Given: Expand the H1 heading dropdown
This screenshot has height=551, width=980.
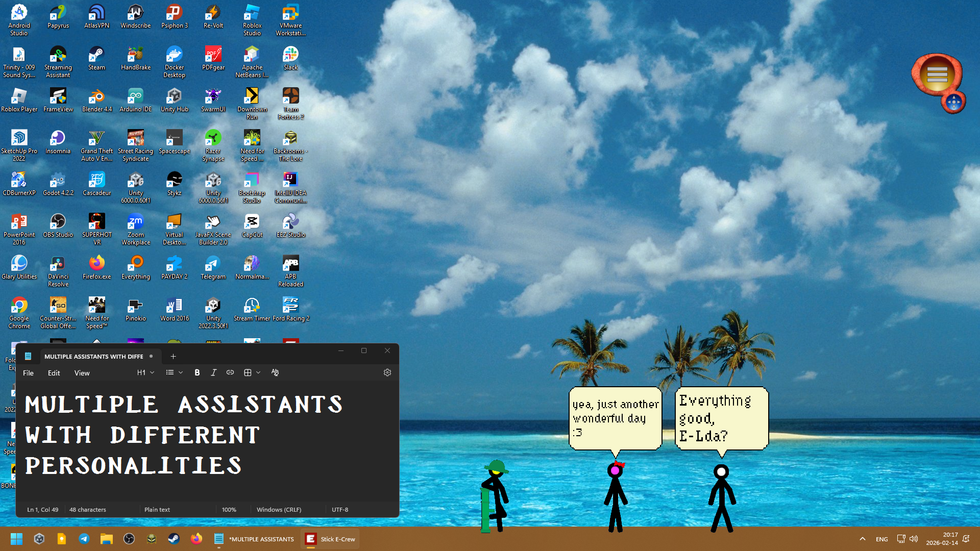Looking at the screenshot, I should click(145, 373).
